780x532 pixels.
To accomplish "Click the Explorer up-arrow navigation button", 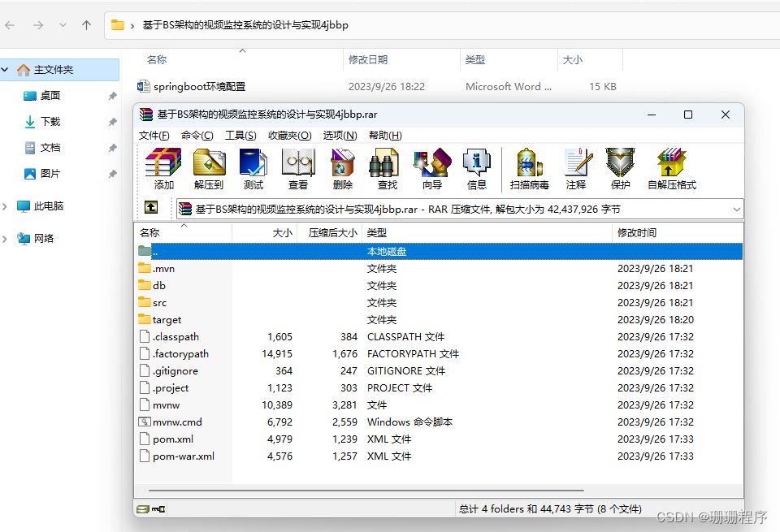I will 85,24.
